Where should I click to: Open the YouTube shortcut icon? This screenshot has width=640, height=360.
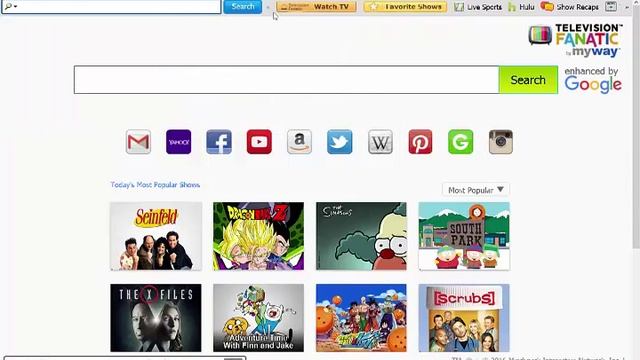259,142
